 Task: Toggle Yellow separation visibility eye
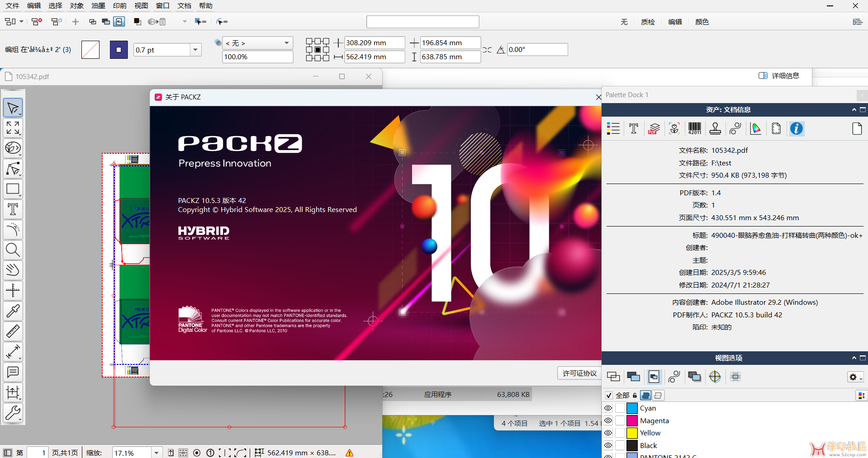(x=608, y=433)
